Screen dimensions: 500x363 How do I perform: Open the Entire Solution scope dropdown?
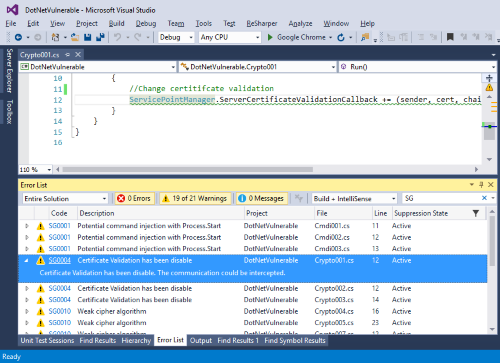point(65,198)
